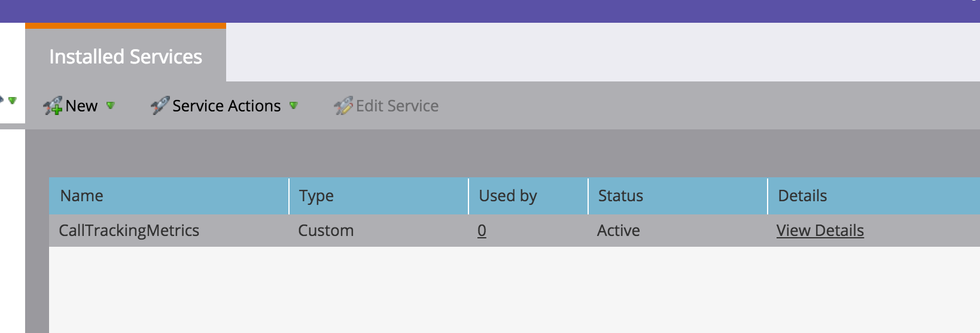Click the Used by count 0 link
The image size is (980, 333).
tap(482, 231)
